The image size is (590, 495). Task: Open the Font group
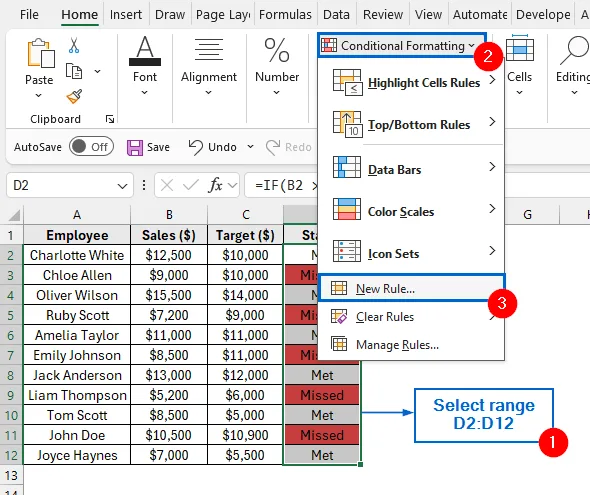145,66
